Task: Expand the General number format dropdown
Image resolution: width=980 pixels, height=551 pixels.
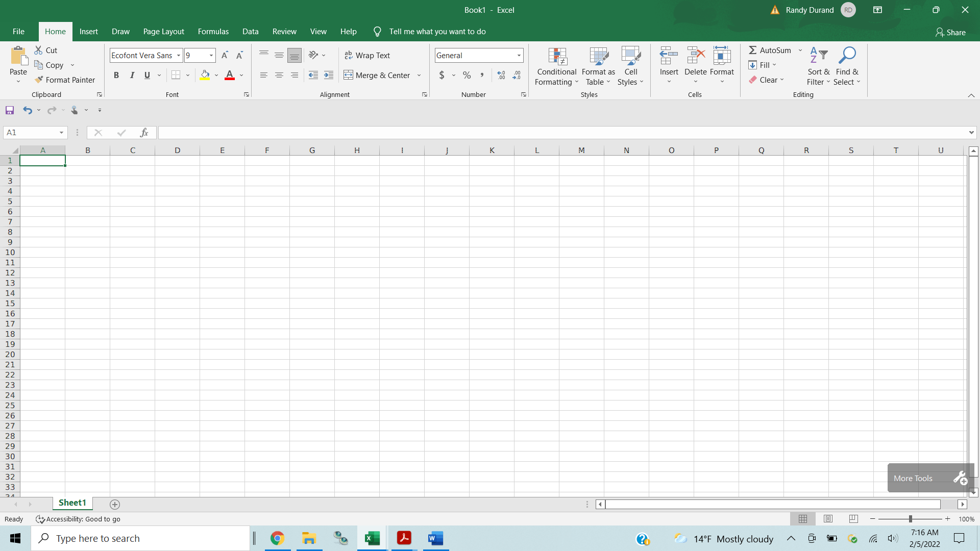Action: 519,55
